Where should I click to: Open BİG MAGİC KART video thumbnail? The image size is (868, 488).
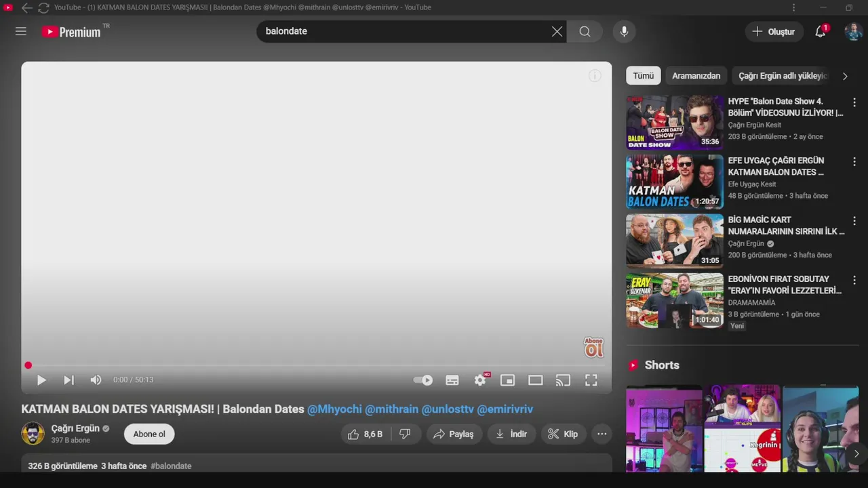click(675, 241)
